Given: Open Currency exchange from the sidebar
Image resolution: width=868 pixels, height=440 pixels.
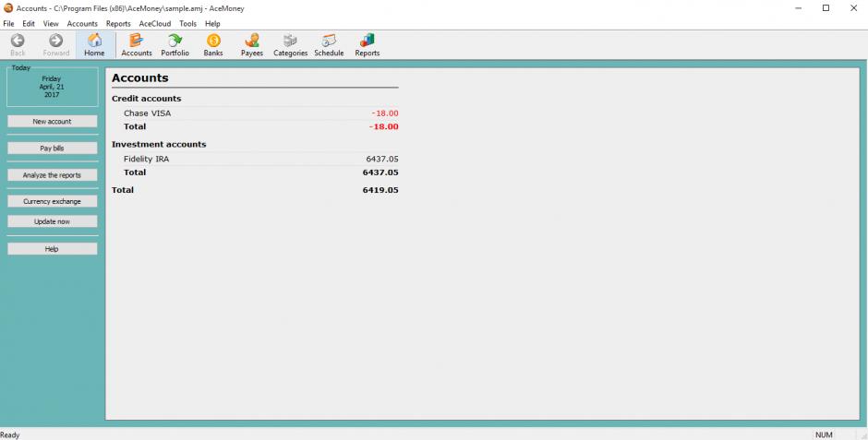Looking at the screenshot, I should (x=52, y=201).
